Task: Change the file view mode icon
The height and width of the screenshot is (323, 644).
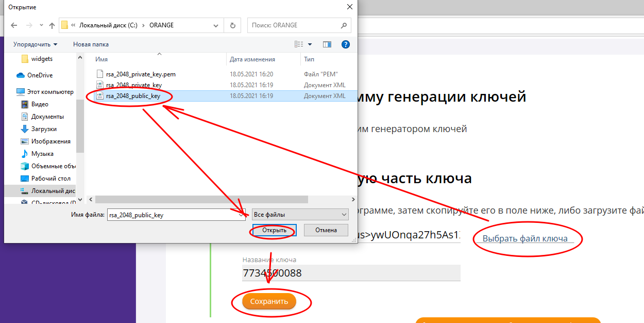Action: [299, 44]
